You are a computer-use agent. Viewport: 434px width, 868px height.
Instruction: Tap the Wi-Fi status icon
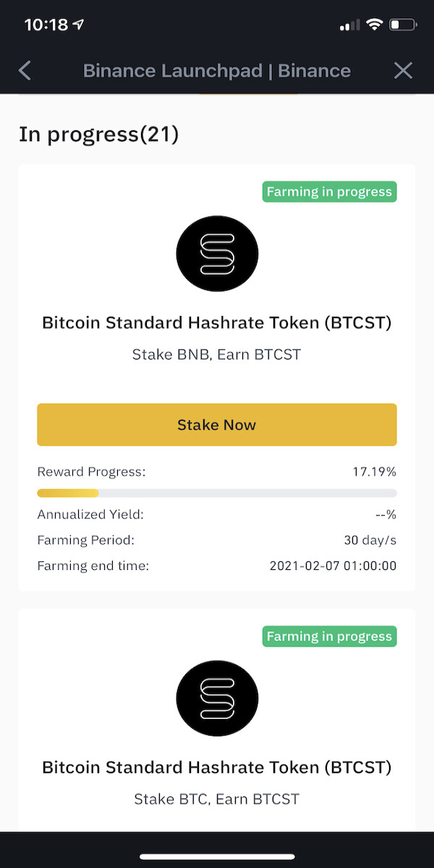(374, 24)
